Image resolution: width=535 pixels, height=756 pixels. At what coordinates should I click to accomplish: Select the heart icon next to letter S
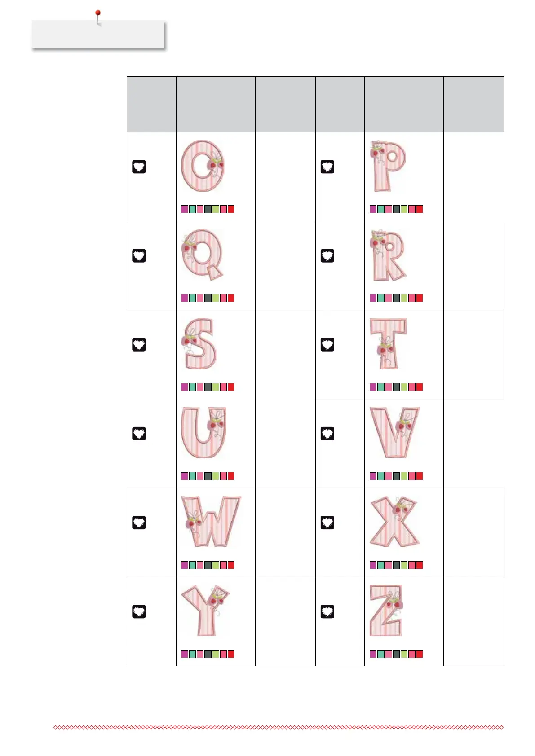139,345
